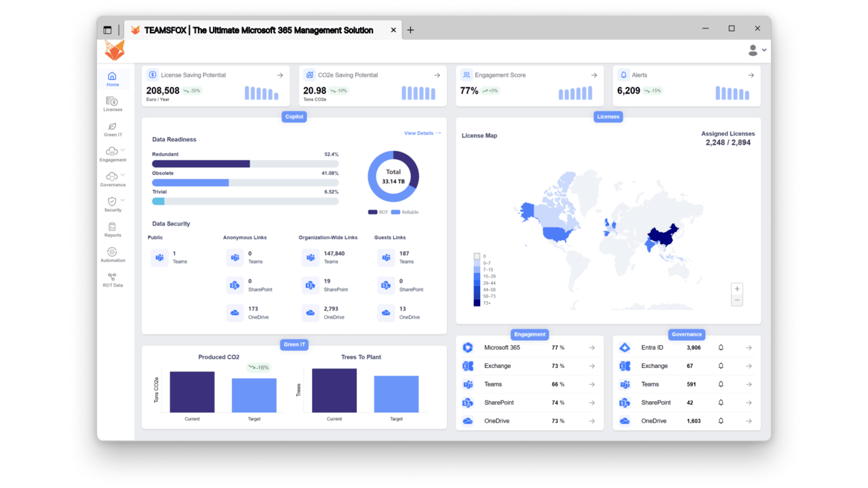Click the Total 33.14 TB donut chart
868x488 pixels.
(393, 176)
